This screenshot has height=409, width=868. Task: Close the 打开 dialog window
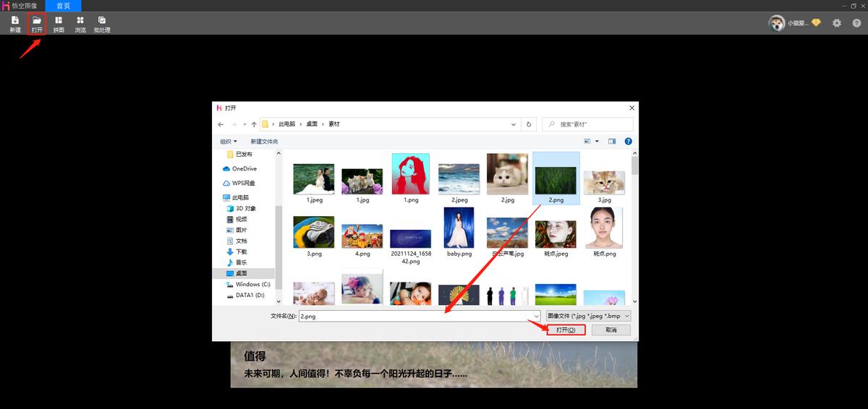[x=631, y=108]
